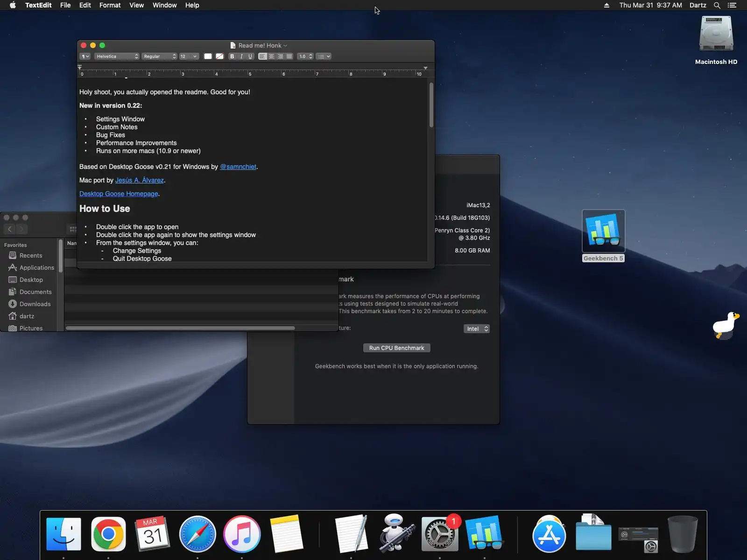
Task: Toggle italic formatting in TextEdit toolbar
Action: pos(241,56)
